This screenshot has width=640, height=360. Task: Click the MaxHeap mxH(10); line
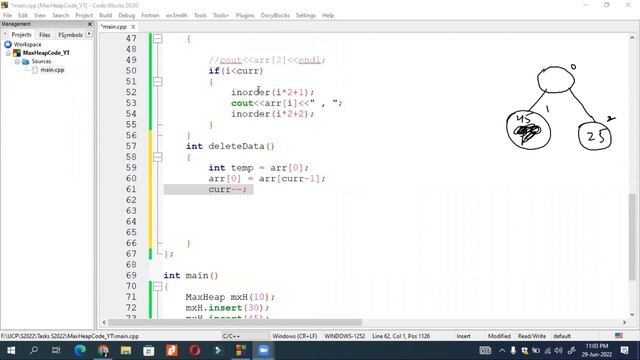coord(230,297)
